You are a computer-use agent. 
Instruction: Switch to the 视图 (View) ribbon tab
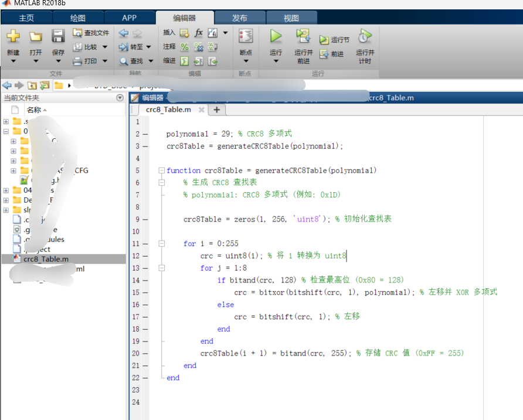click(x=291, y=18)
